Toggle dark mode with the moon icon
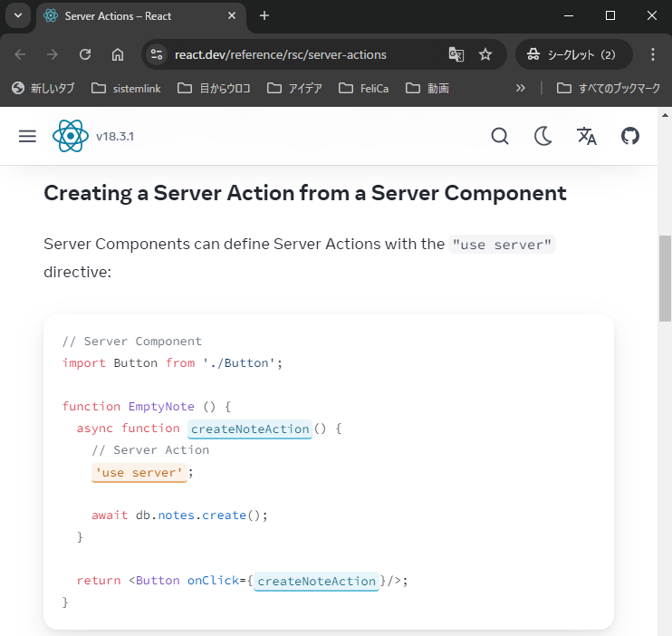Image resolution: width=672 pixels, height=636 pixels. coord(543,137)
